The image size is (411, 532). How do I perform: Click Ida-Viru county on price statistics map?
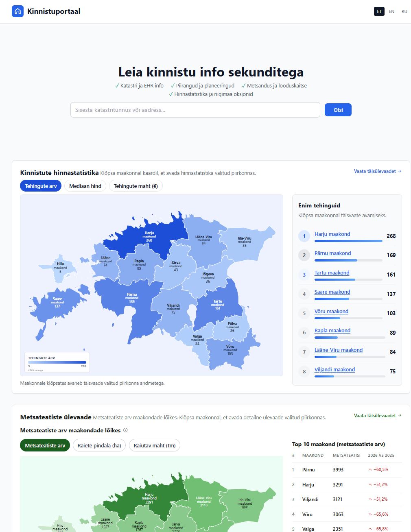click(x=244, y=242)
